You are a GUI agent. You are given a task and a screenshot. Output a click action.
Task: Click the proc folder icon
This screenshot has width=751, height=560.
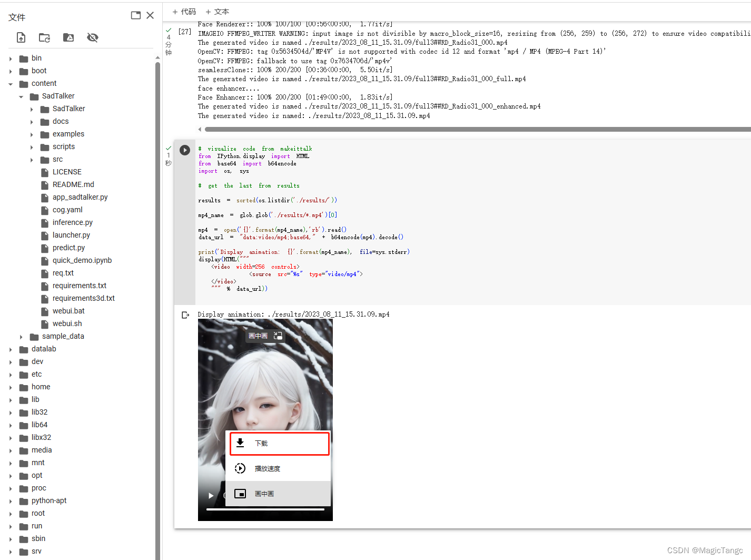(24, 488)
